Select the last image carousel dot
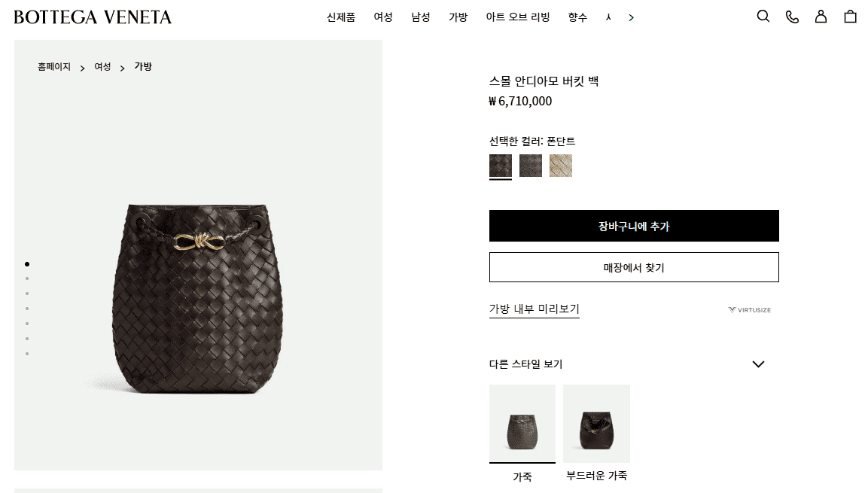868x493 pixels. point(27,354)
